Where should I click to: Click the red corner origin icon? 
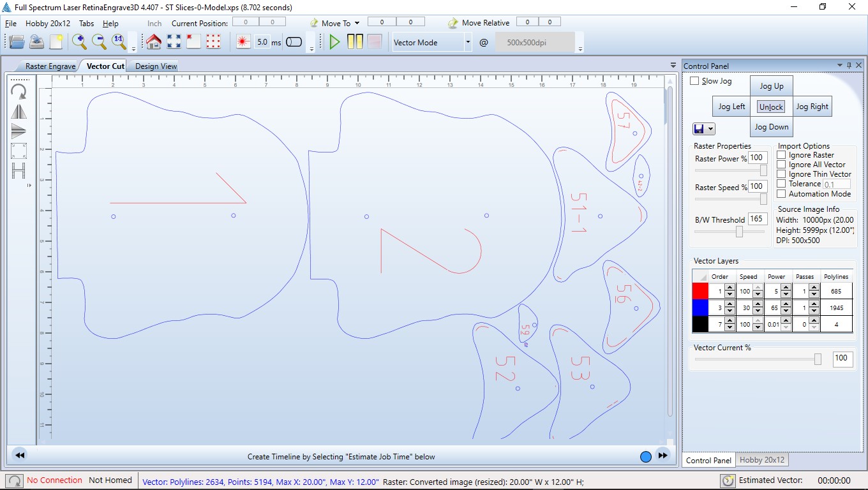(193, 42)
